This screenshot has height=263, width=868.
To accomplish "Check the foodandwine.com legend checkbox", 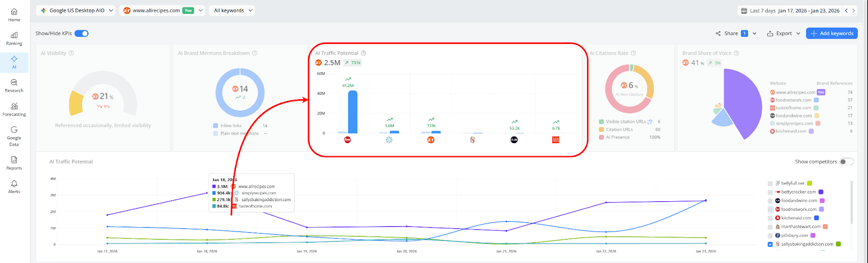I will click(x=770, y=201).
